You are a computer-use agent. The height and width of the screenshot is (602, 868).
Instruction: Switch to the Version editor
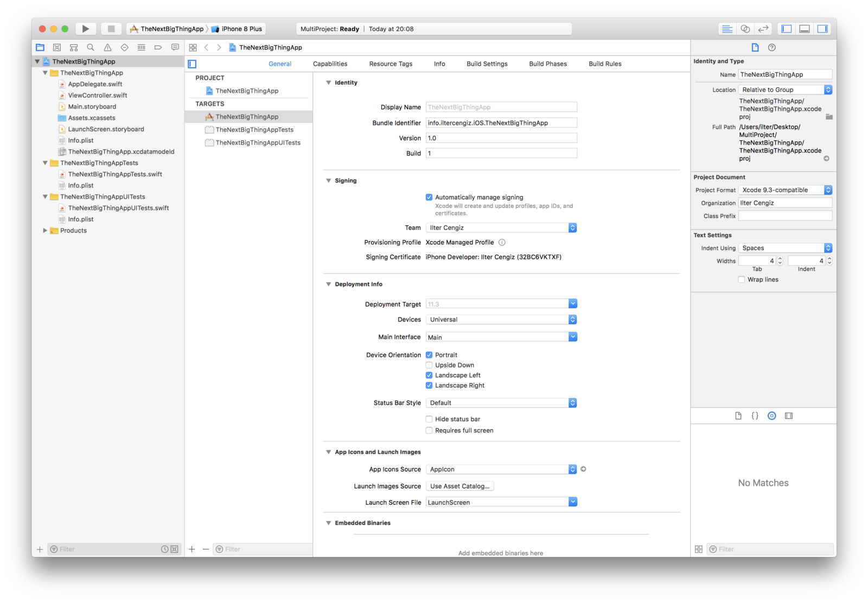(x=763, y=29)
